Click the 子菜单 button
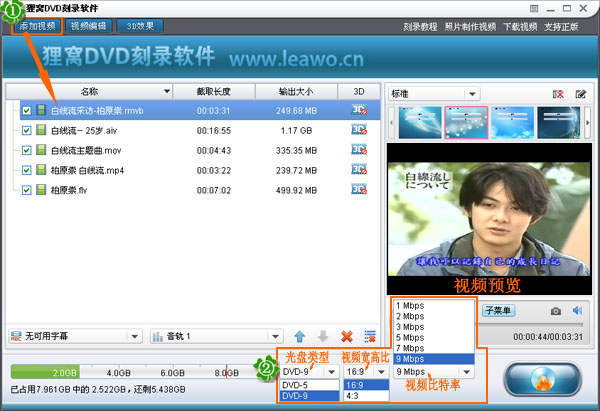 pyautogui.click(x=498, y=310)
